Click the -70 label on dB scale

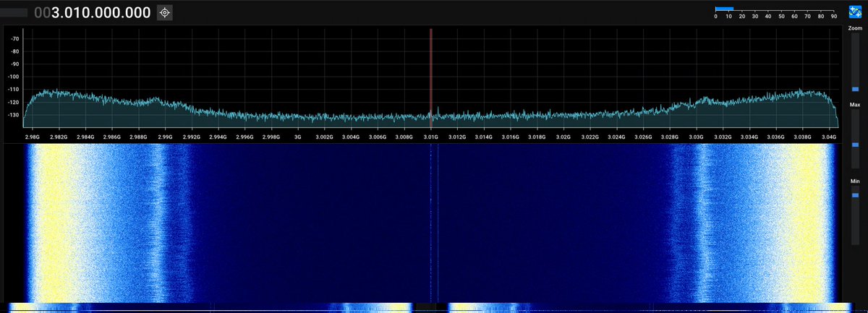click(14, 39)
